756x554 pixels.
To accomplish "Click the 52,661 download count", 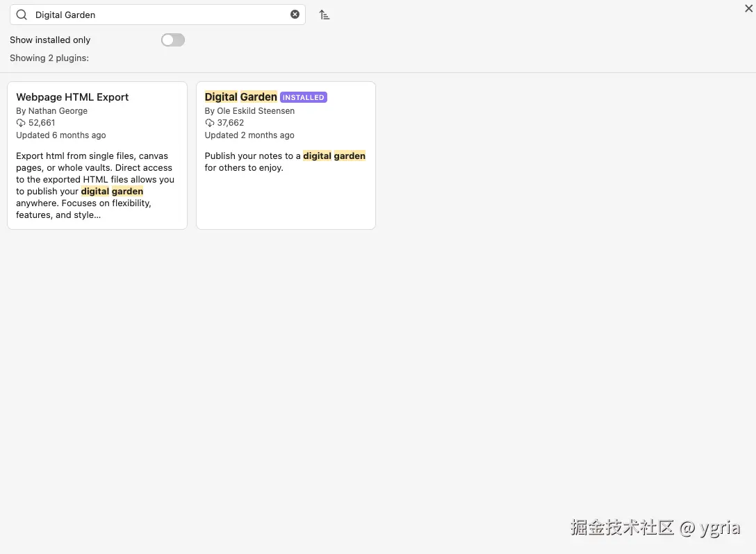I will [42, 123].
